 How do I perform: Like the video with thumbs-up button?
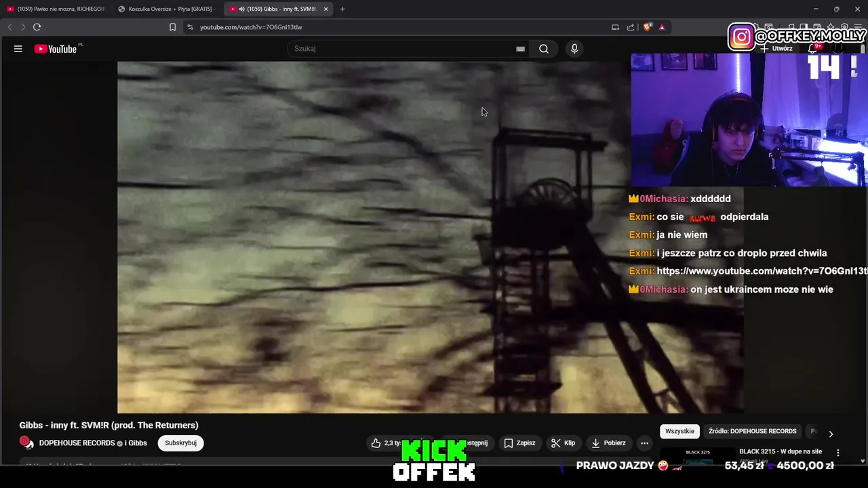point(386,443)
